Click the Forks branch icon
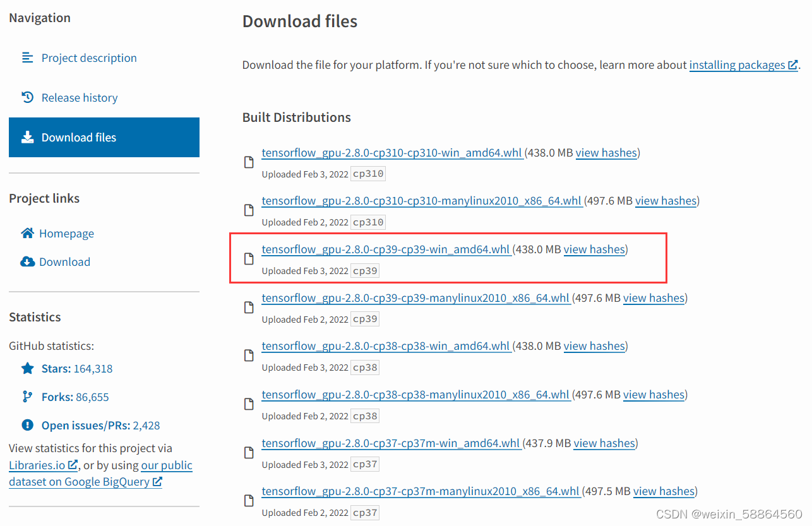This screenshot has height=526, width=812. tap(27, 397)
